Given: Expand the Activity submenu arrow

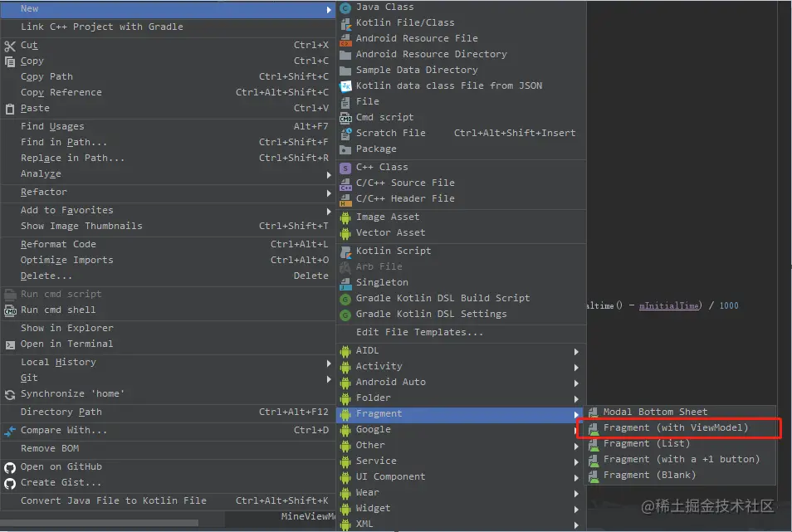Looking at the screenshot, I should 576,367.
